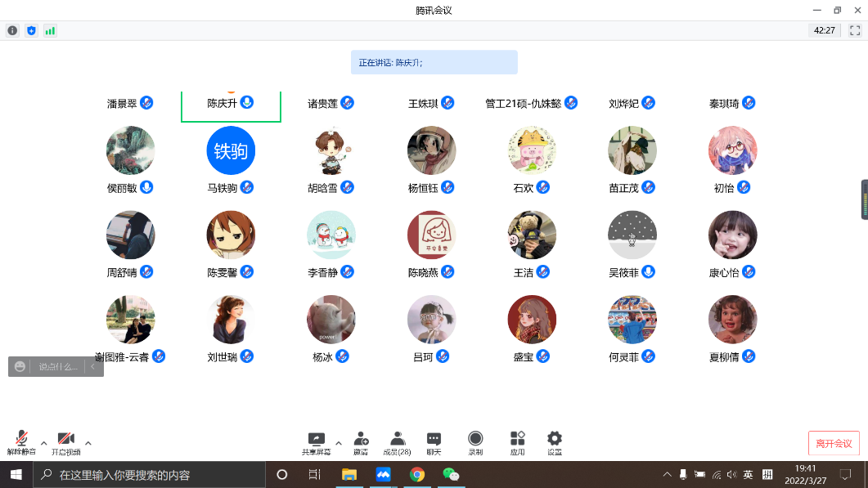Open WeChat from the Windows taskbar
The height and width of the screenshot is (488, 868).
coord(451,474)
